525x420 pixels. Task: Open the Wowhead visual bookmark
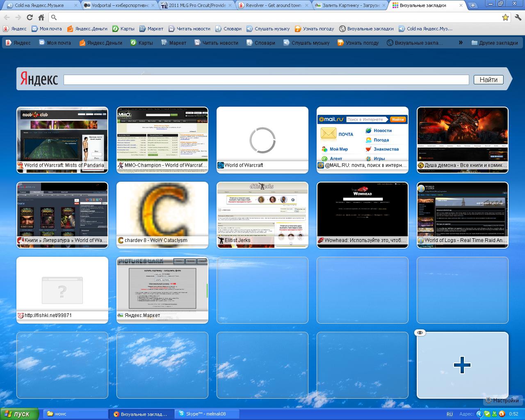(363, 215)
